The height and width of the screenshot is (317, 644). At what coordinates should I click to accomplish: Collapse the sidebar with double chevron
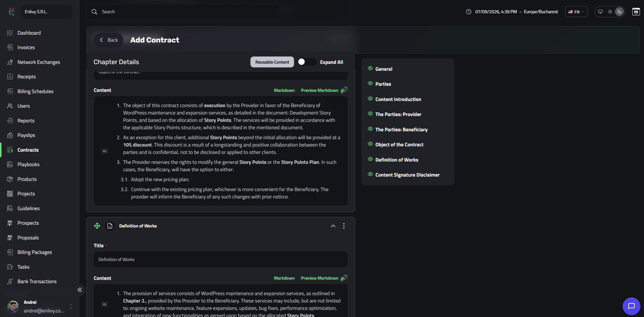point(80,290)
